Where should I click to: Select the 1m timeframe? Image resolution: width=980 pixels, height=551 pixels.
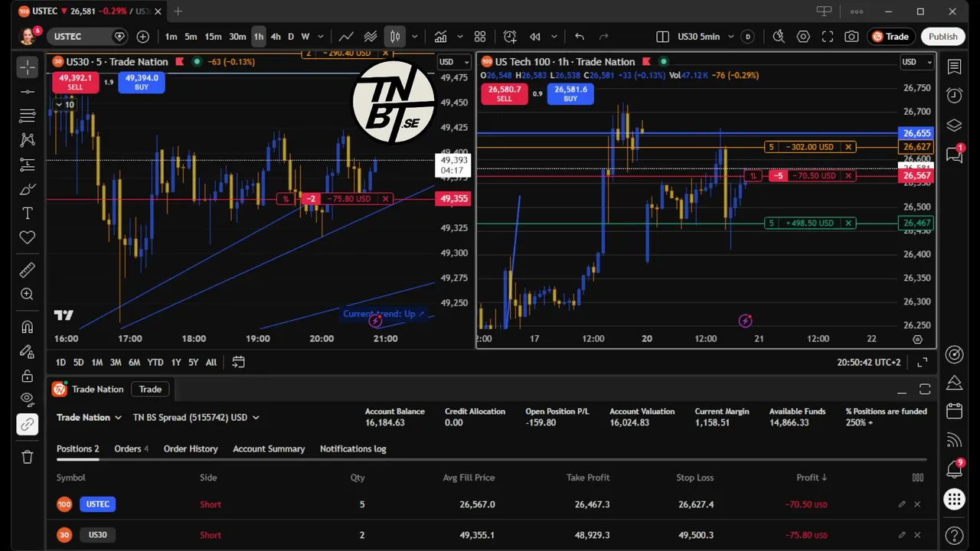click(171, 37)
